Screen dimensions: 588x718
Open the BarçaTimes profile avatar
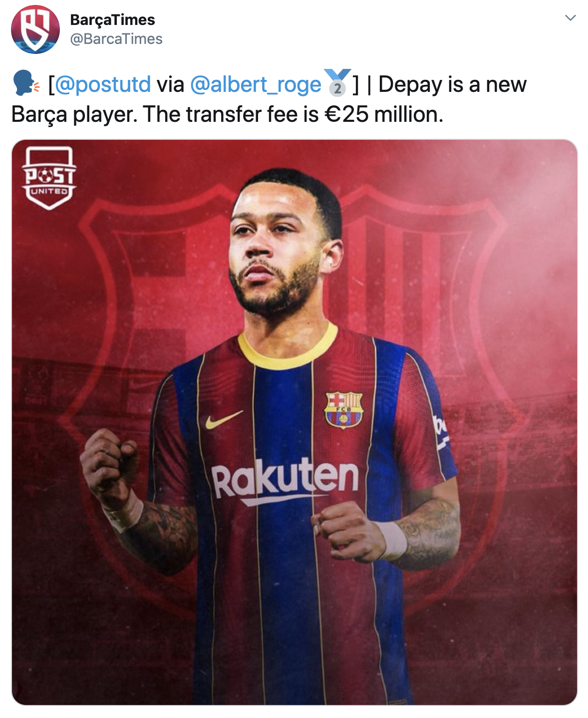[x=35, y=29]
